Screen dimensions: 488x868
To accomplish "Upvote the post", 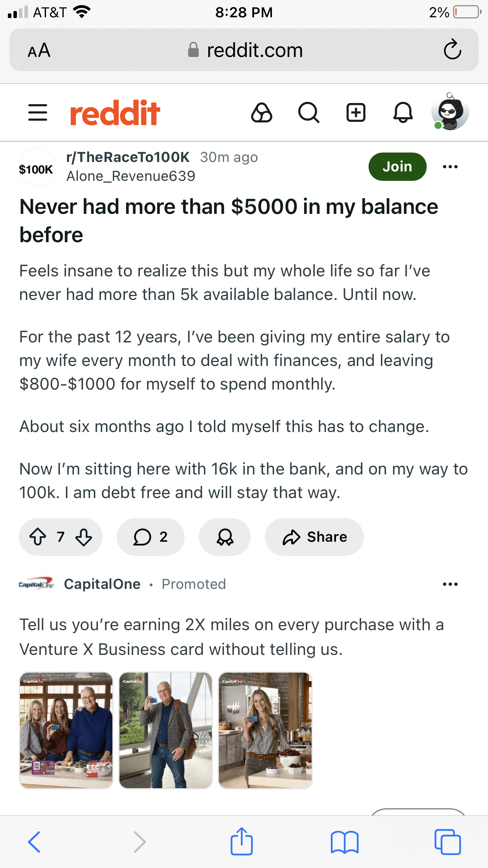I will click(38, 537).
